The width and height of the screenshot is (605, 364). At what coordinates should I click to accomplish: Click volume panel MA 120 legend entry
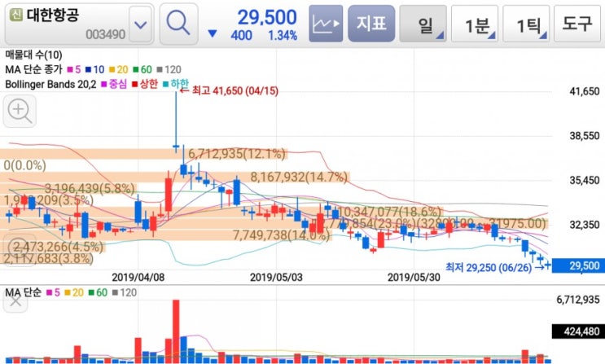[x=125, y=292]
